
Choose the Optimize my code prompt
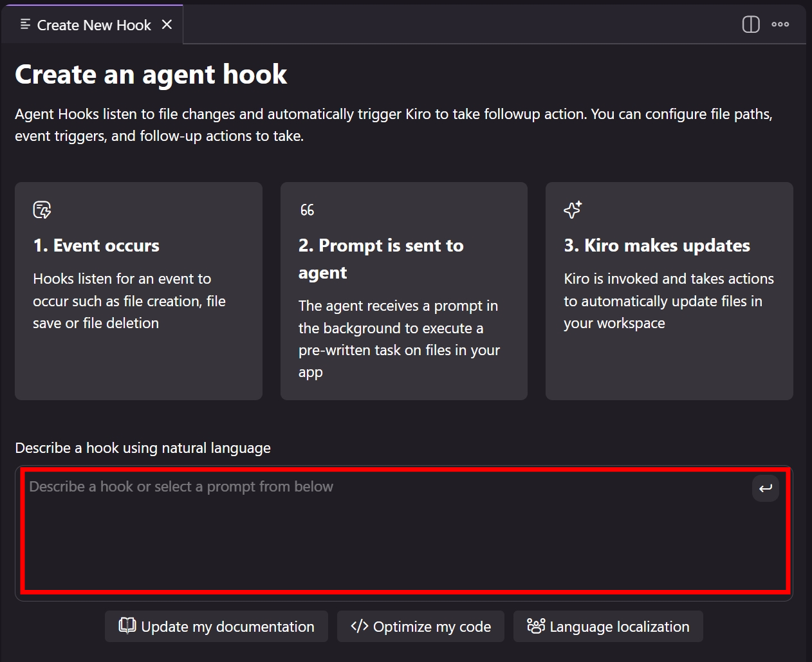click(421, 627)
